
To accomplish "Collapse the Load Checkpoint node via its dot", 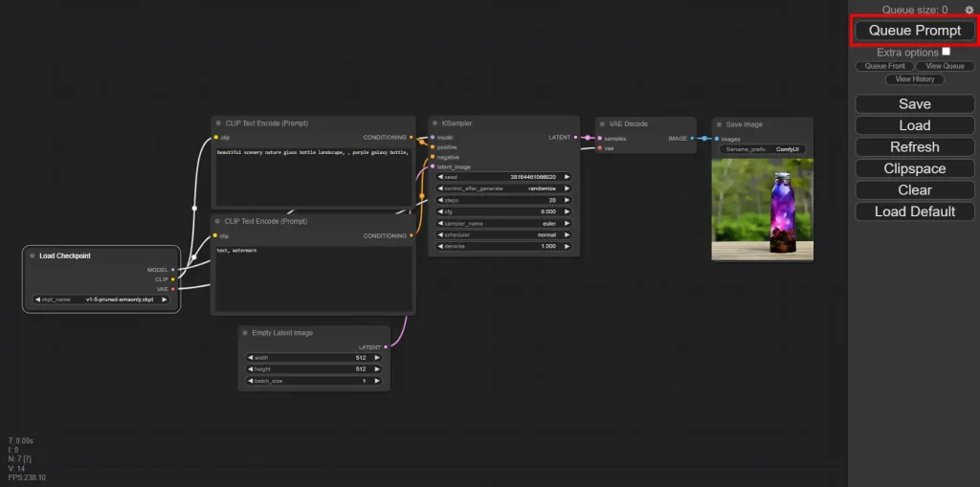I will 33,256.
